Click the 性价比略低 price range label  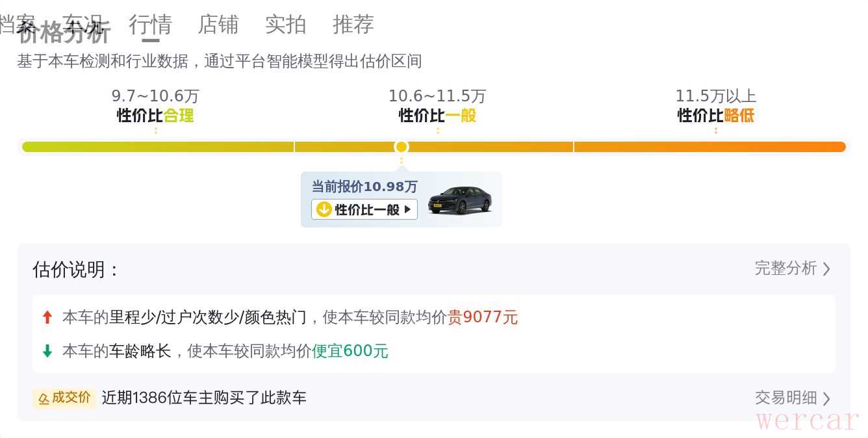[x=715, y=116]
